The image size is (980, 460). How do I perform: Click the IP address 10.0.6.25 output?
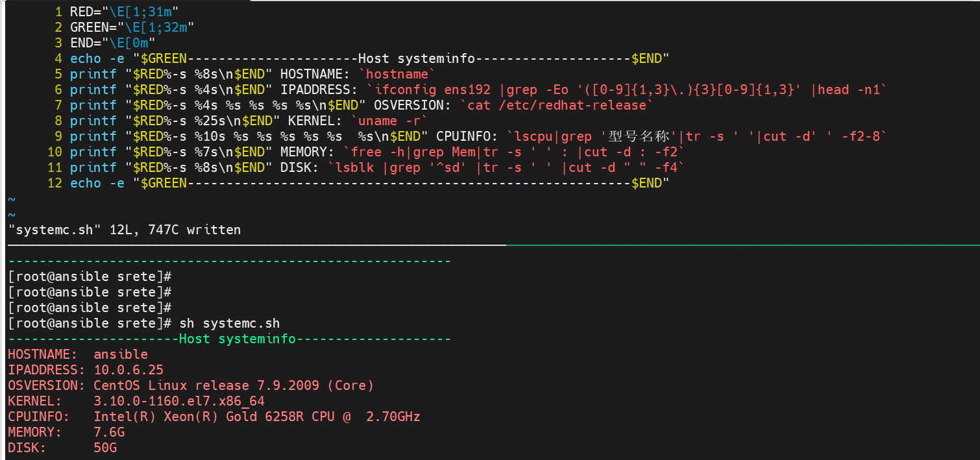(x=129, y=370)
